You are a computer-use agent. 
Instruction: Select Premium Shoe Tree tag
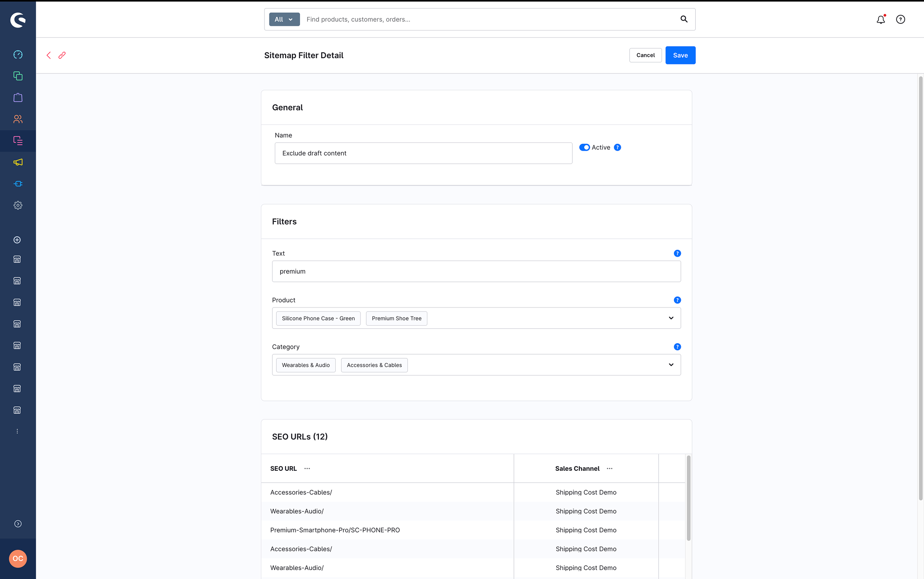[397, 318]
